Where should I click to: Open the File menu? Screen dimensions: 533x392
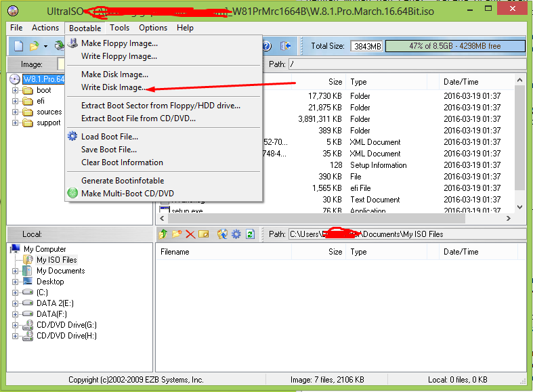tap(16, 28)
